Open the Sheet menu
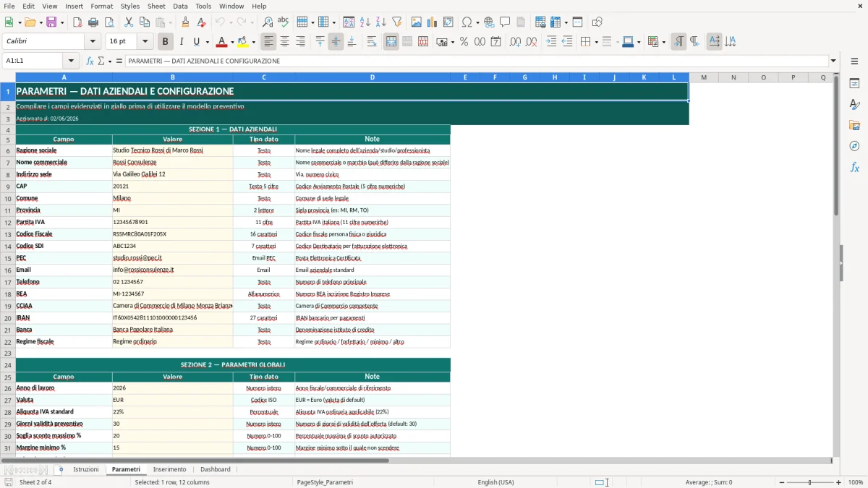 [x=156, y=6]
